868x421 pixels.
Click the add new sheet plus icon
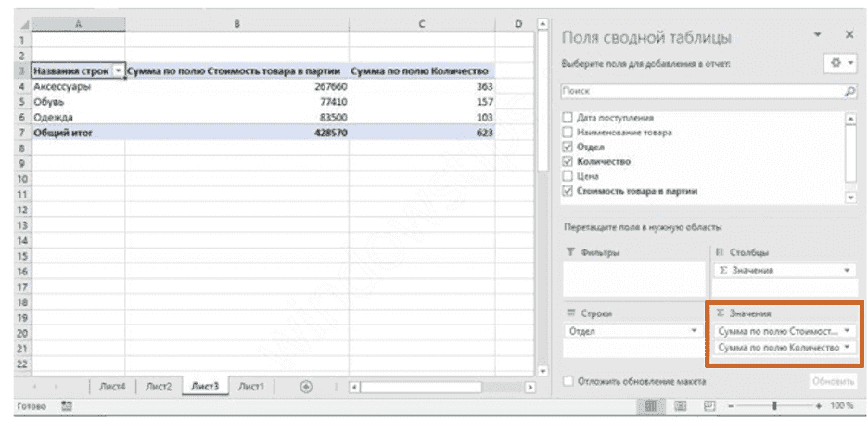tap(306, 387)
